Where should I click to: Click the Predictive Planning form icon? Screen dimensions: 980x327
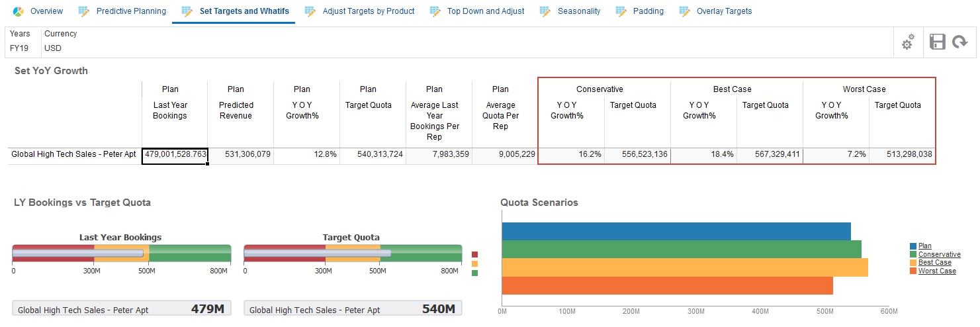84,11
